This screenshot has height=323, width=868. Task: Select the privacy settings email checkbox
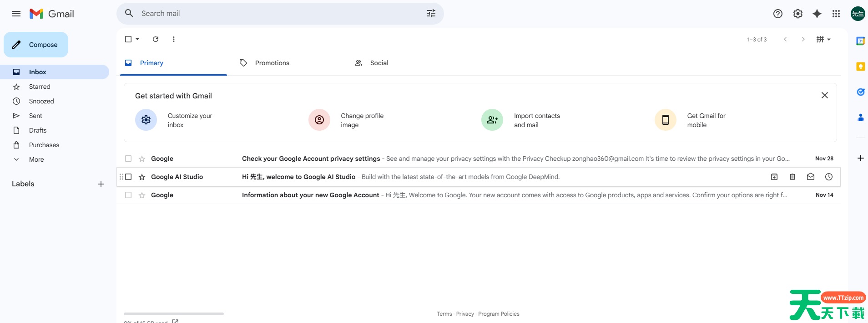pos(128,159)
